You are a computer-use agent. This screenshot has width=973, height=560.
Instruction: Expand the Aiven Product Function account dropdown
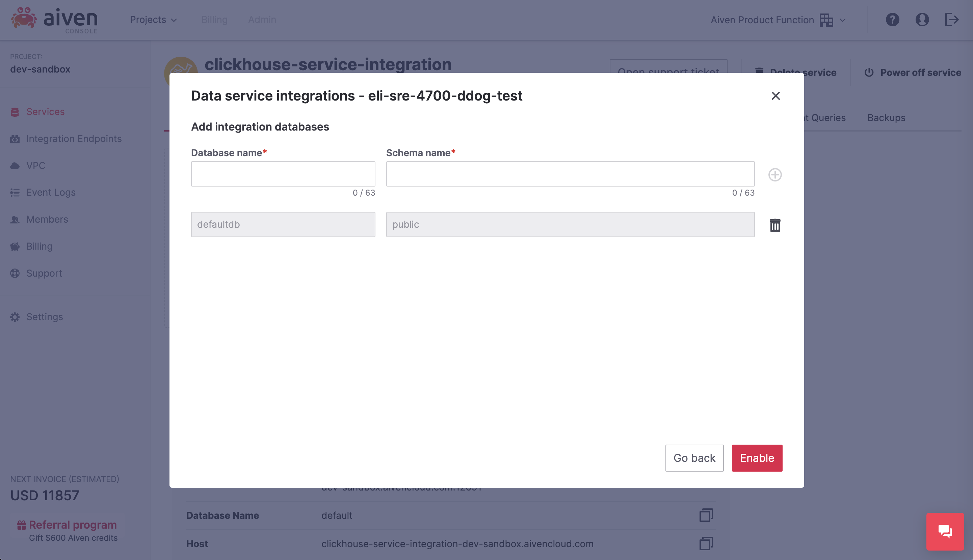(778, 20)
